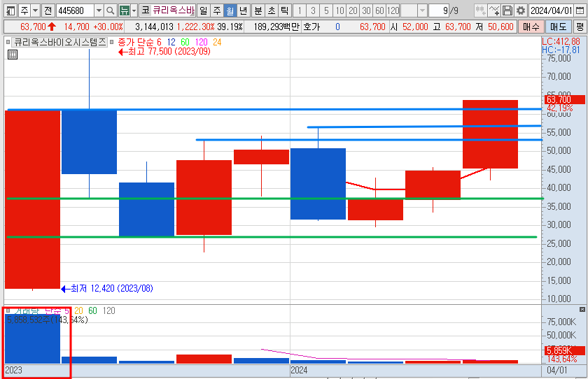The width and height of the screenshot is (588, 379).
Task: Click the '최고 77,500 (2023/09)' high marker
Action: (164, 52)
